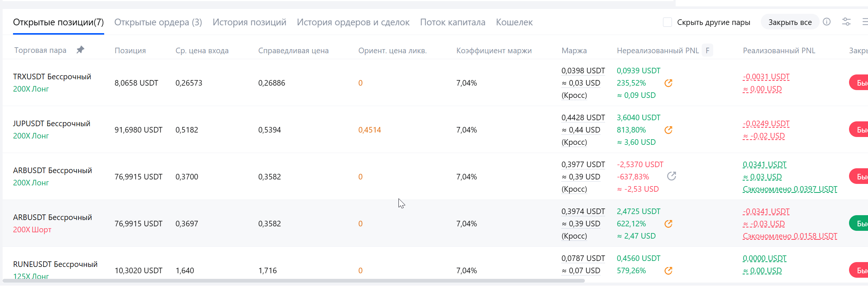Click the pin icon beside Торговая пара

pos(80,50)
